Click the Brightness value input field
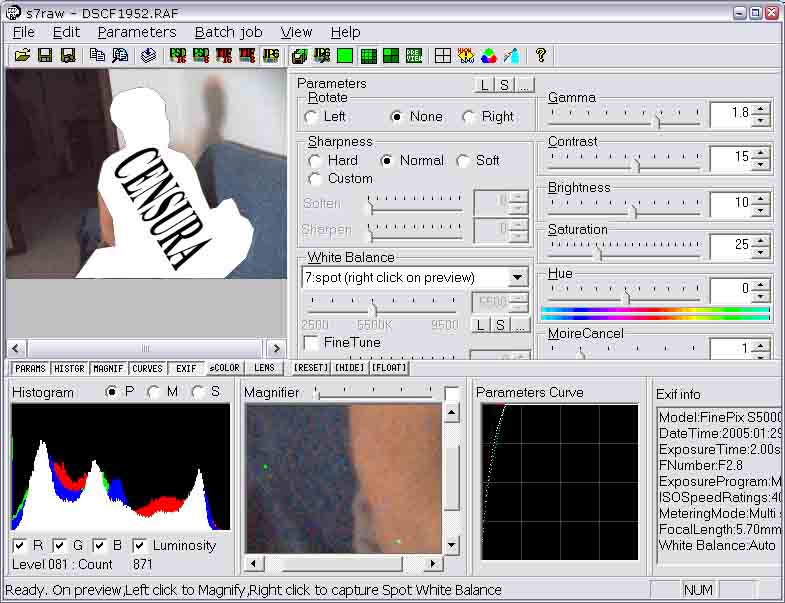 click(x=730, y=203)
